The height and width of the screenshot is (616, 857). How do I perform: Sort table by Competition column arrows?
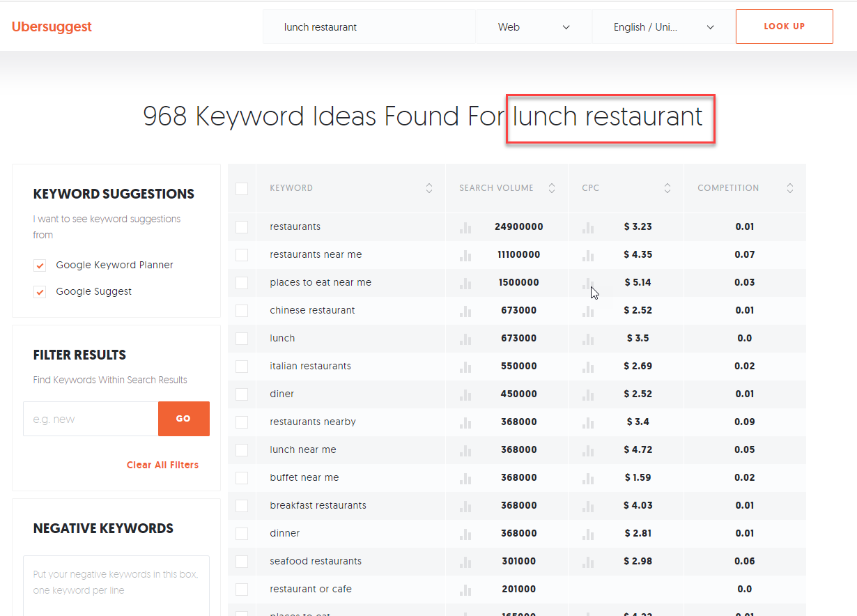click(790, 188)
